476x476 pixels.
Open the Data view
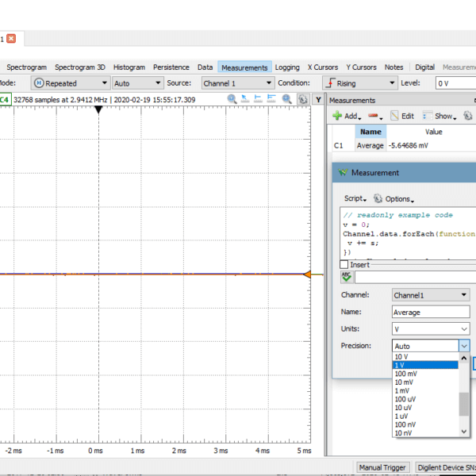205,67
